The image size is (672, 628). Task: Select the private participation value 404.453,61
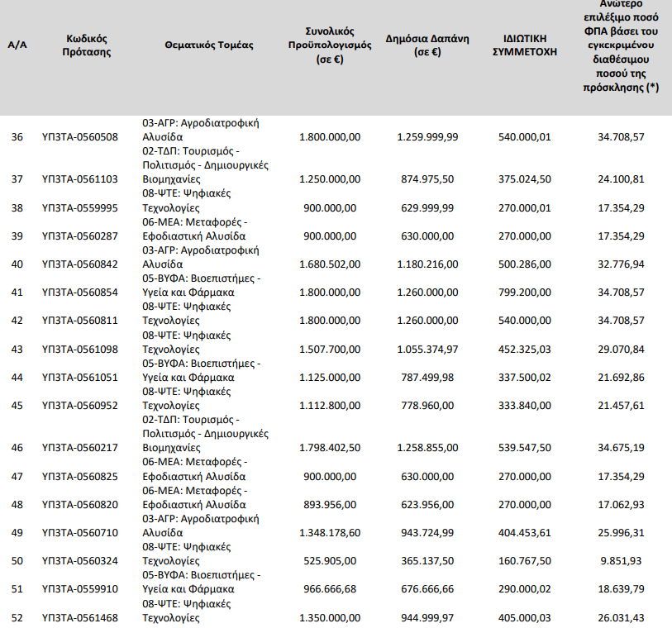click(524, 533)
